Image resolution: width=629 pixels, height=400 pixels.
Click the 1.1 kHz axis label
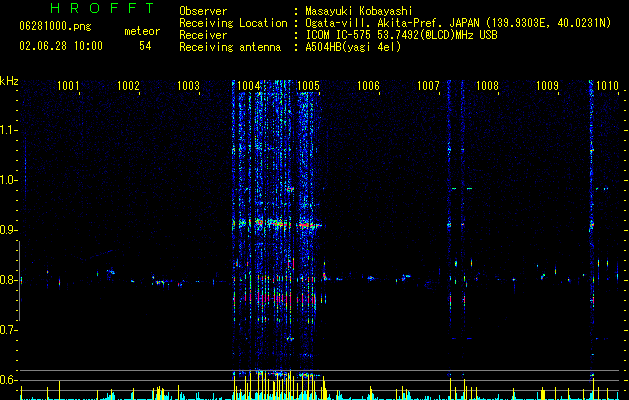click(x=8, y=130)
